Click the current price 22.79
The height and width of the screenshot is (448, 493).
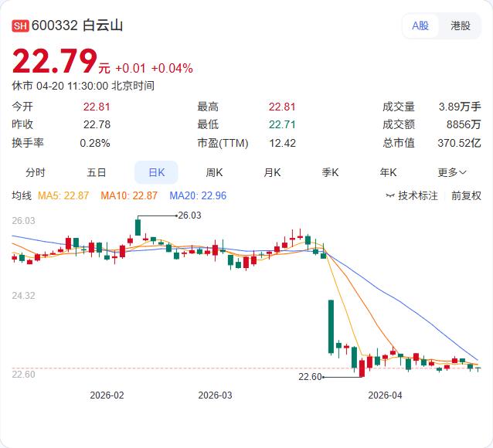click(x=54, y=61)
